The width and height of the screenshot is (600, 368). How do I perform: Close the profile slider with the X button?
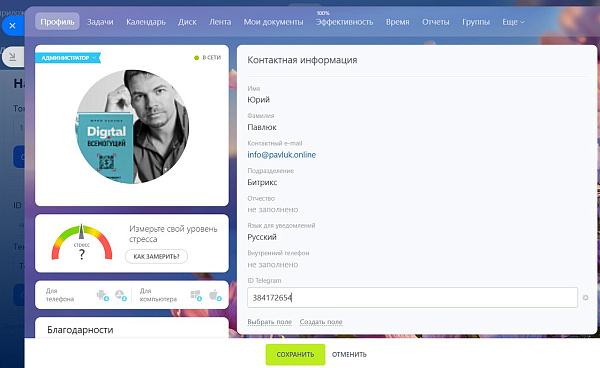[12, 26]
